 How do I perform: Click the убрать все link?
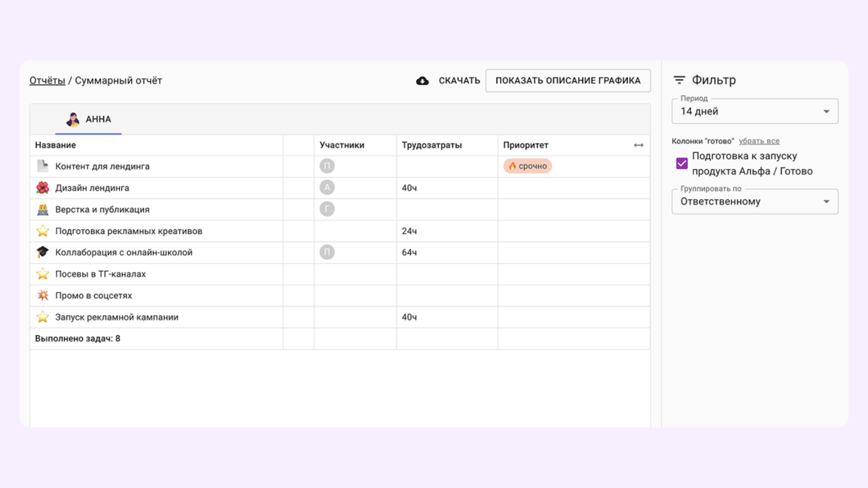click(x=759, y=141)
